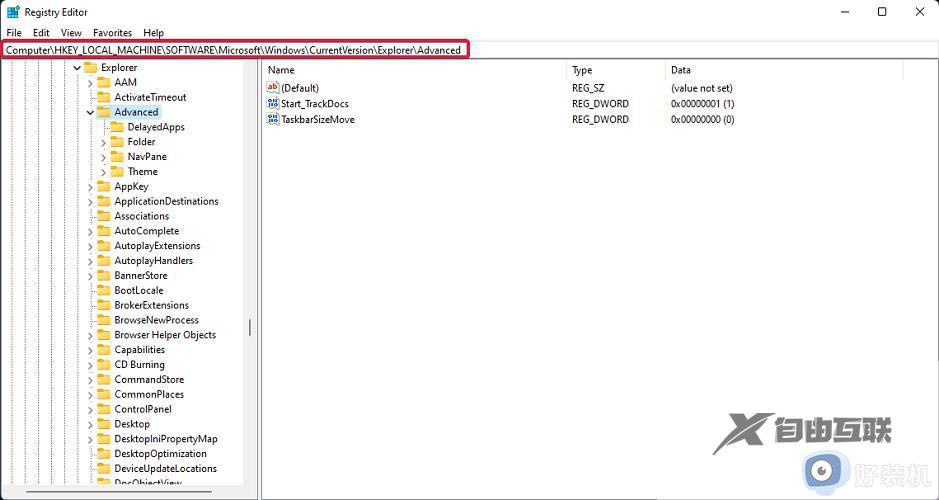Open the File menu
Screen dimensions: 939x500
[x=14, y=33]
